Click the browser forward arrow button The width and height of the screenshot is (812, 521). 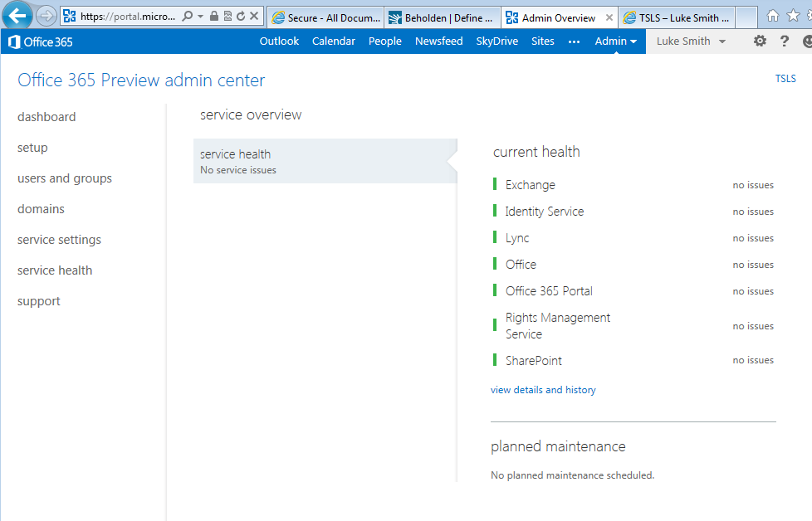click(x=46, y=16)
